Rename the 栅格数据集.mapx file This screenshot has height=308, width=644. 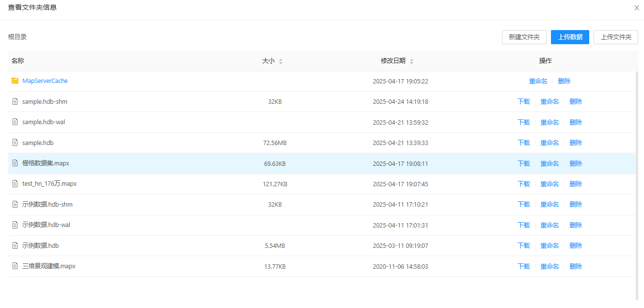click(550, 163)
